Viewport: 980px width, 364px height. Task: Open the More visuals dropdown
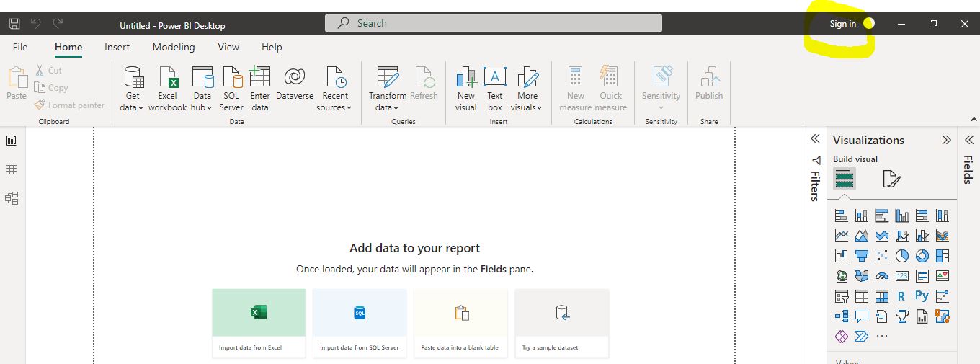pos(527,89)
